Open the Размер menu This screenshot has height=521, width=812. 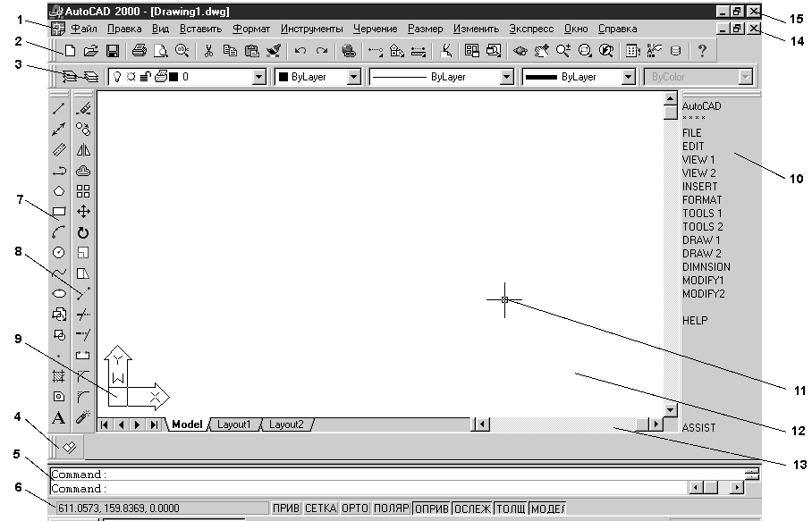[x=425, y=29]
